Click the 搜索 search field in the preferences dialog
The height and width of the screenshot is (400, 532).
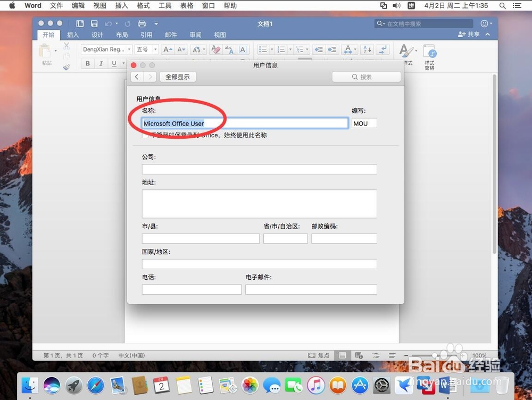[x=367, y=77]
